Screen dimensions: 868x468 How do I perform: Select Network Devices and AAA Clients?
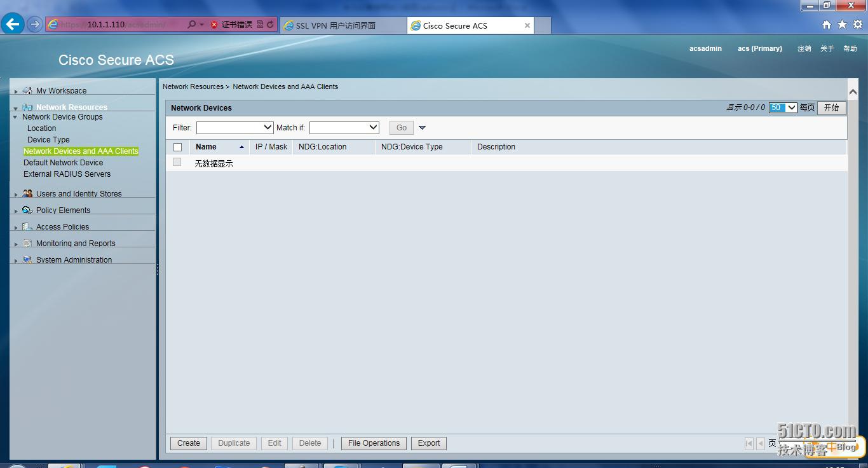click(x=81, y=151)
